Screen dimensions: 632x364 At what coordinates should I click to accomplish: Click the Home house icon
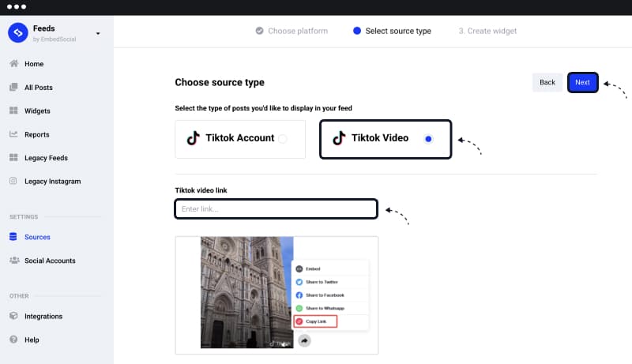[13, 64]
